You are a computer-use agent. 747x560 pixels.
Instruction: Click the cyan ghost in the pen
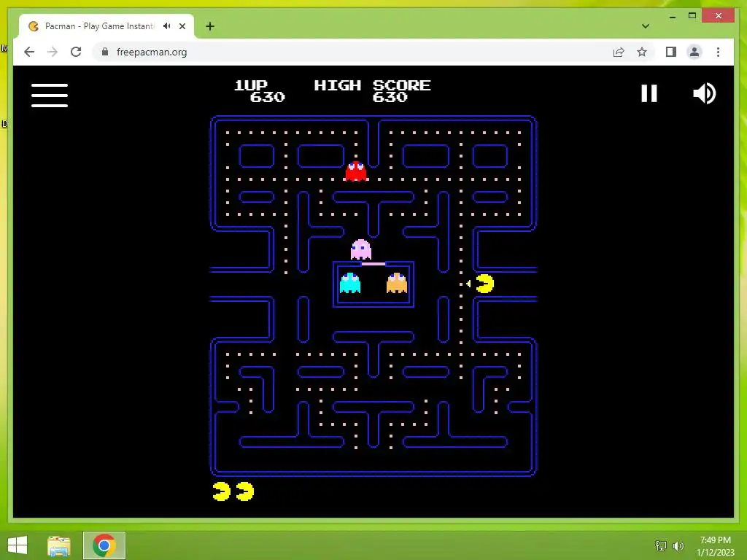(350, 283)
